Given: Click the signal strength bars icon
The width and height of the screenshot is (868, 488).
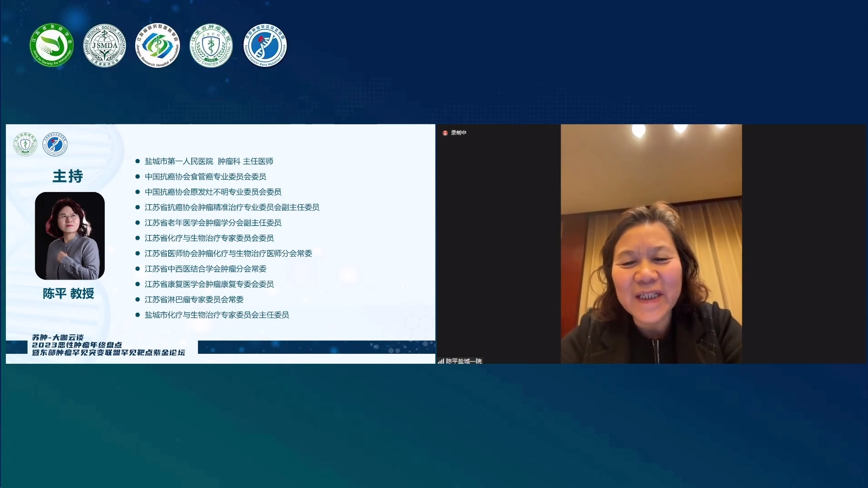Looking at the screenshot, I should click(440, 361).
